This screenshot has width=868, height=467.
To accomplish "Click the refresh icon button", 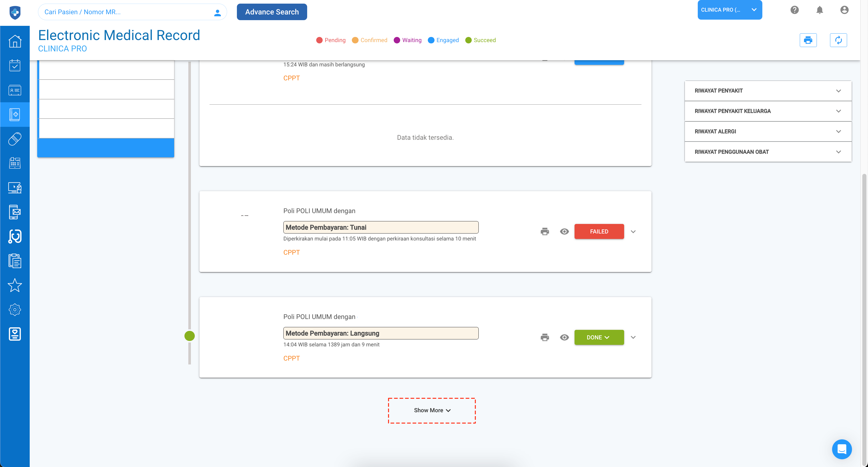I will [838, 40].
